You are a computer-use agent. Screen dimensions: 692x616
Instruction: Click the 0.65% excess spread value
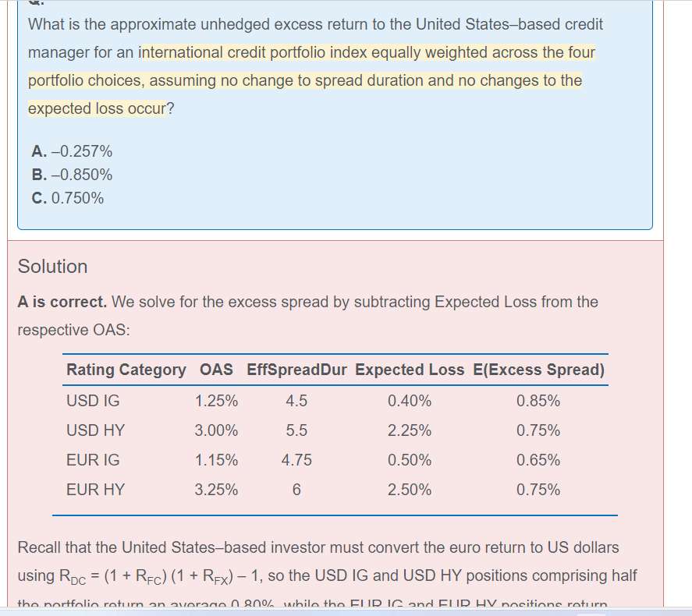click(538, 460)
